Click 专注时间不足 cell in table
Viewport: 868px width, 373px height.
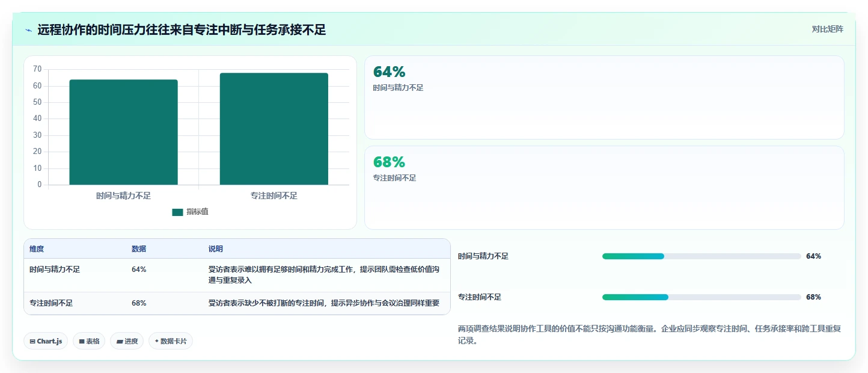click(x=51, y=303)
